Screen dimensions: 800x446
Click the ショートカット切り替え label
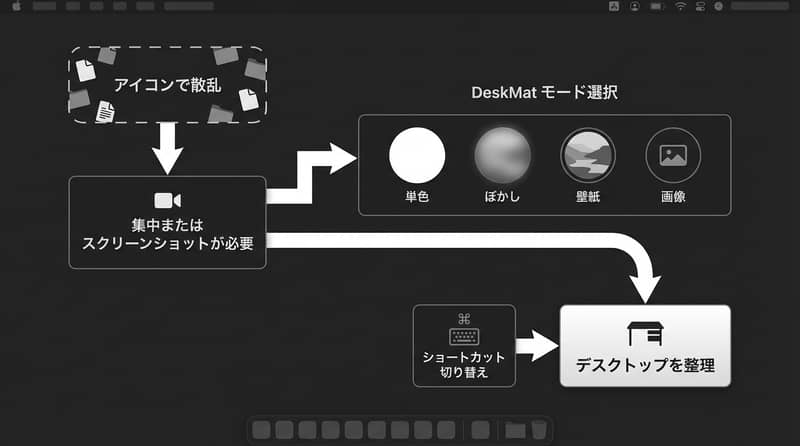click(x=464, y=364)
